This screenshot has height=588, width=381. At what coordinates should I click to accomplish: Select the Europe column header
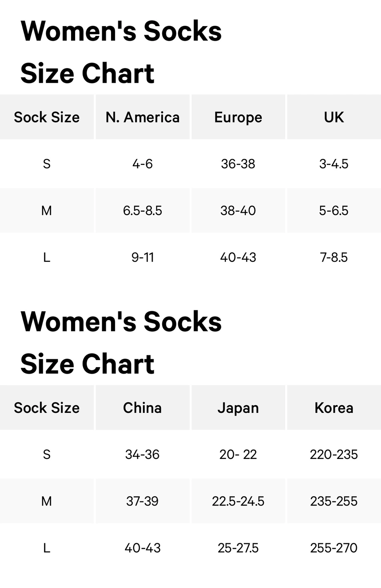(x=238, y=117)
